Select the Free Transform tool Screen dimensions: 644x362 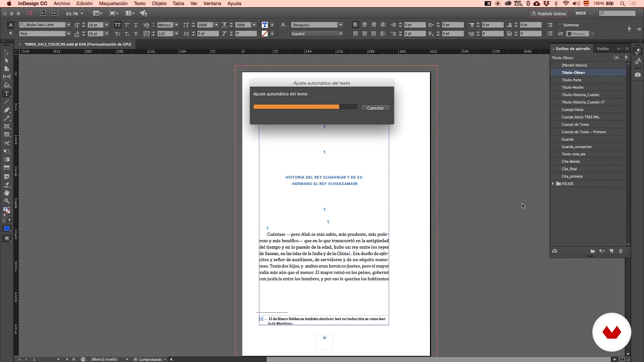point(6,152)
